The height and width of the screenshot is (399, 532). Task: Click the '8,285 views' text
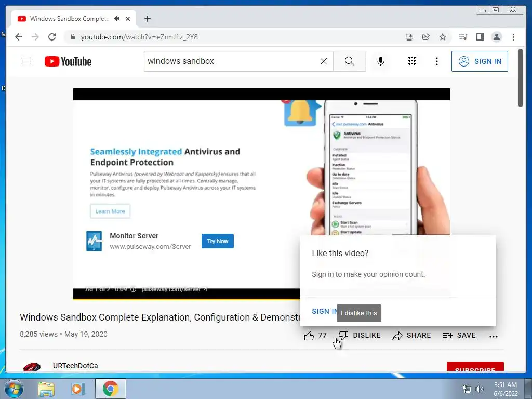pyautogui.click(x=38, y=334)
